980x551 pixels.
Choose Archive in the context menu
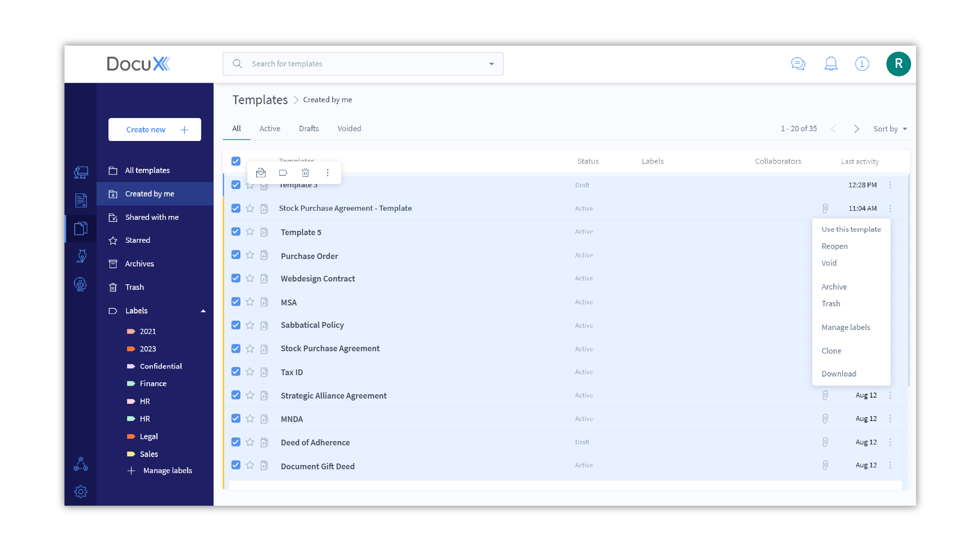834,287
